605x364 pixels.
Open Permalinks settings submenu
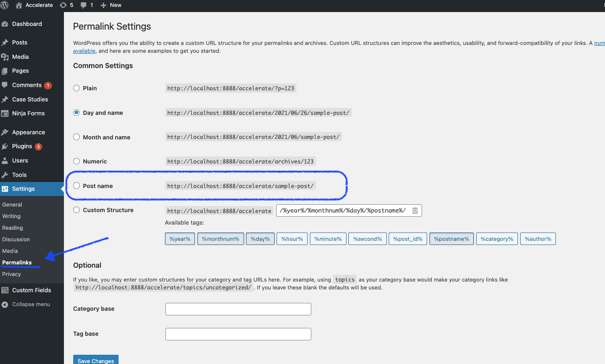tap(17, 263)
